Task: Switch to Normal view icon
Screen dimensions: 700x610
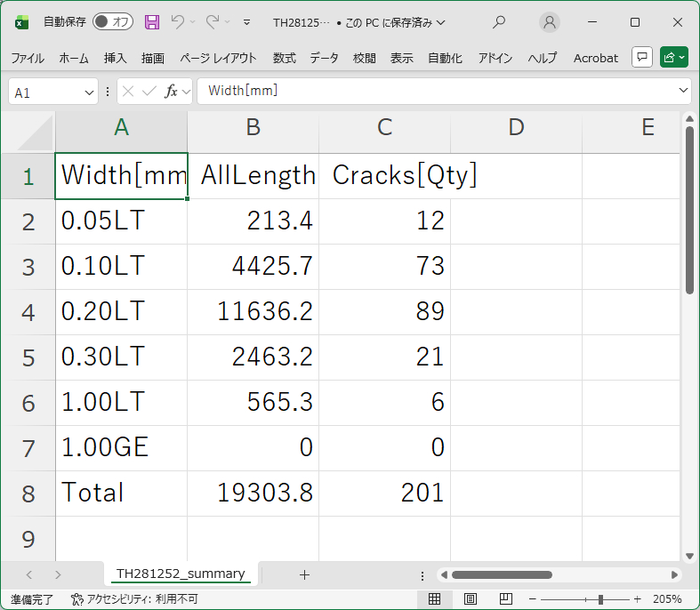Action: click(434, 598)
